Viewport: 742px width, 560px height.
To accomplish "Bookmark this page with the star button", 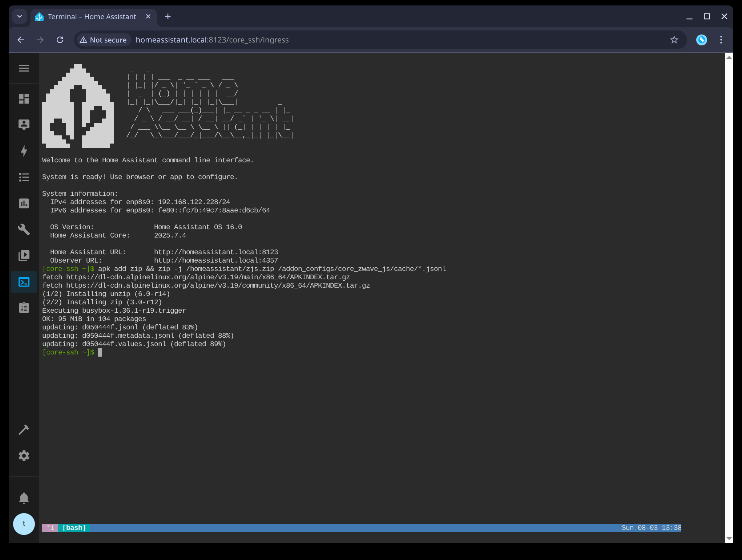I will [x=674, y=40].
